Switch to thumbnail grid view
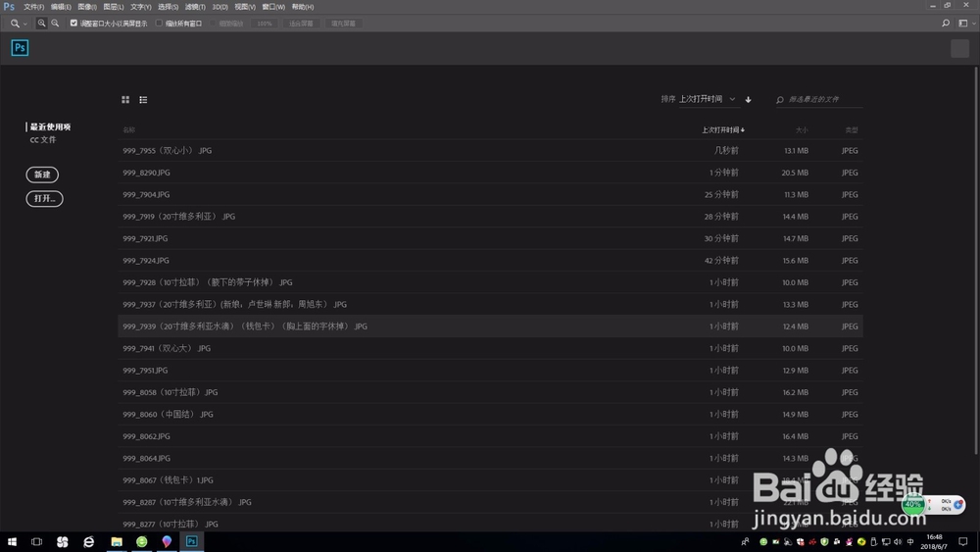 tap(125, 99)
